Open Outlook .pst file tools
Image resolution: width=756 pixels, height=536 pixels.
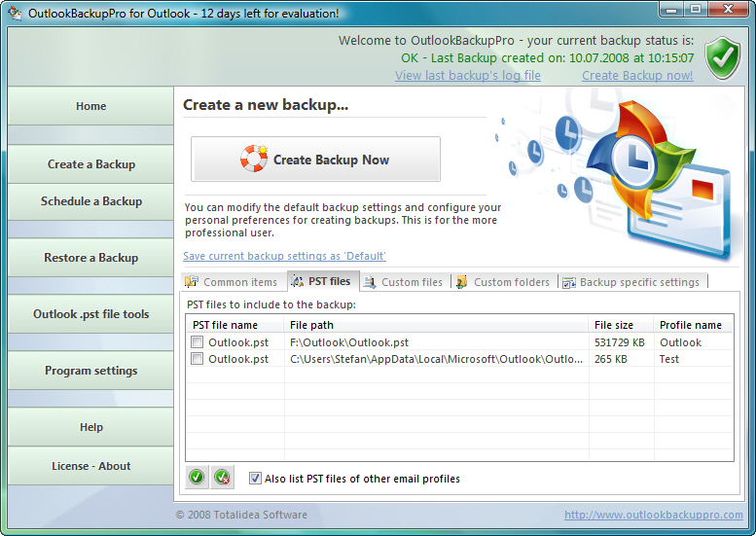pyautogui.click(x=90, y=314)
